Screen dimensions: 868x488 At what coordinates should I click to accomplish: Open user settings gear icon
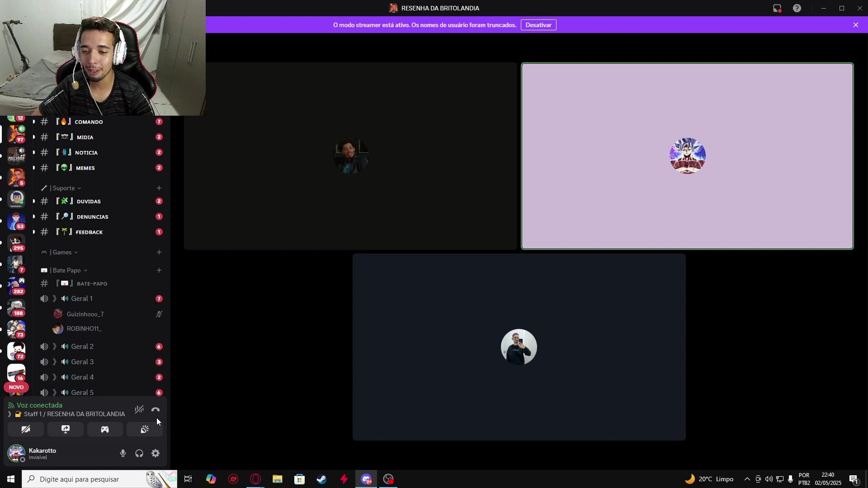coord(156,453)
